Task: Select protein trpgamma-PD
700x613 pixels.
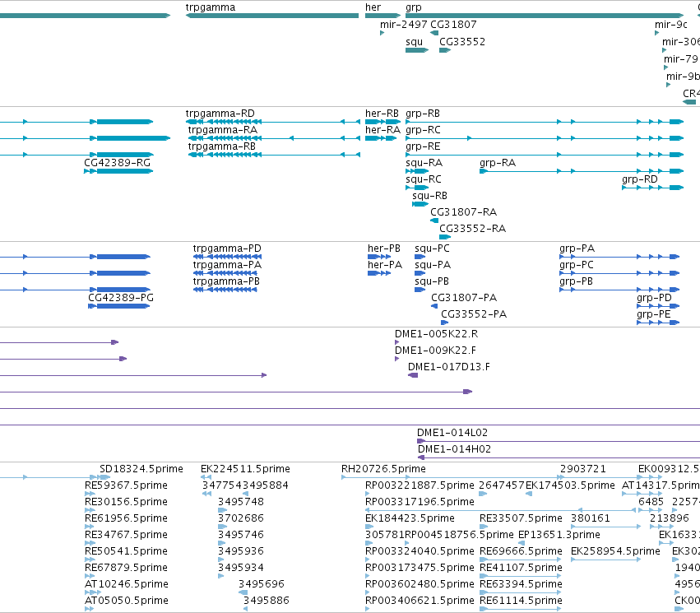Action: click(x=227, y=257)
